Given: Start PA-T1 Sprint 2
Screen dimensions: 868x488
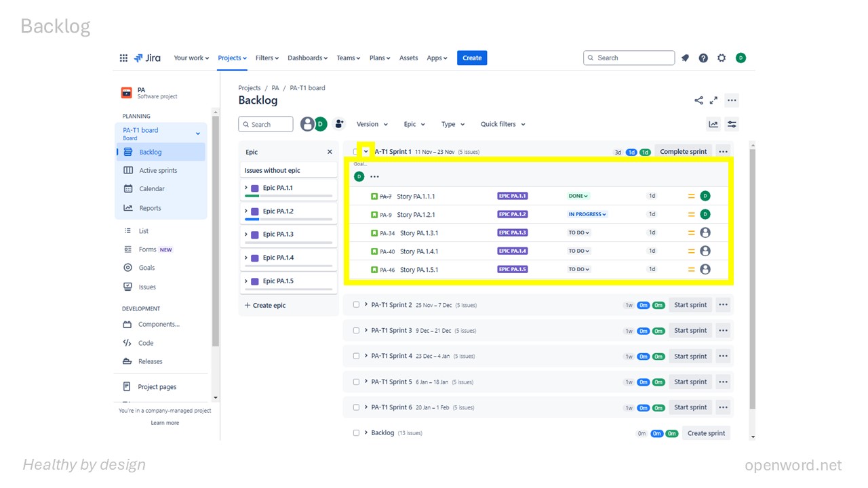Looking at the screenshot, I should (690, 305).
